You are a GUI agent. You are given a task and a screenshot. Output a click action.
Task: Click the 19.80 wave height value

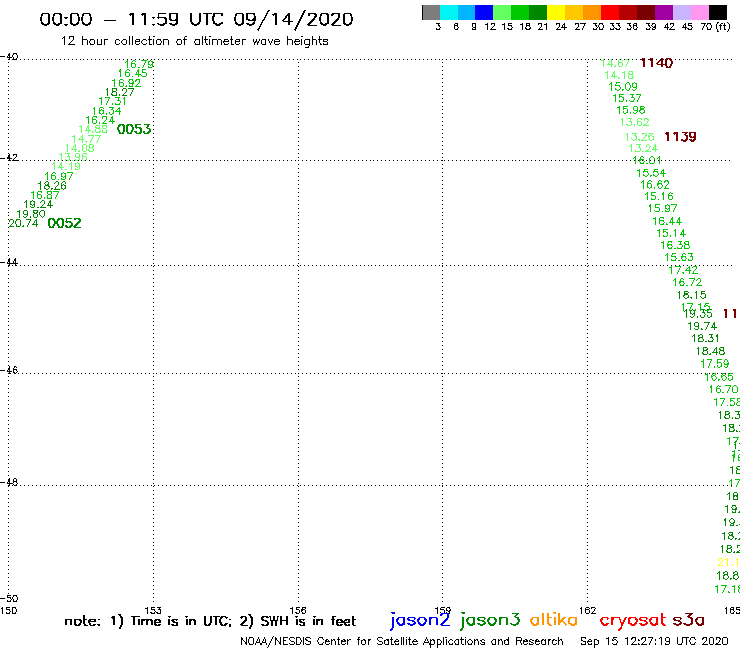(31, 214)
